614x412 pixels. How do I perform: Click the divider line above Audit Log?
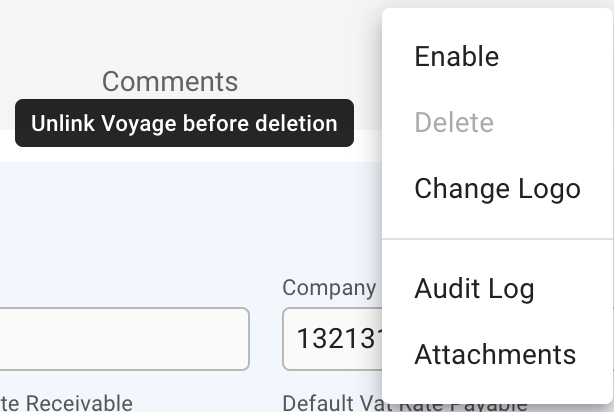pyautogui.click(x=497, y=239)
